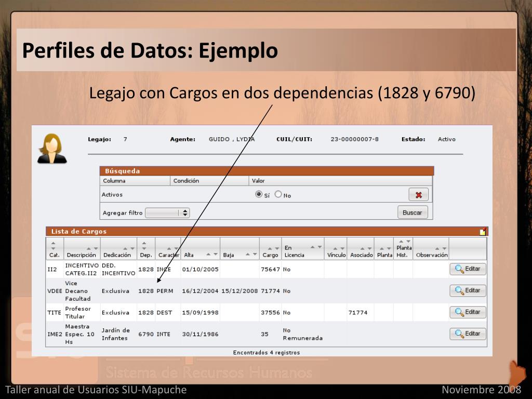The image size is (532, 399).
Task: Click the Columna header in Búsqueda
Action: (135, 181)
